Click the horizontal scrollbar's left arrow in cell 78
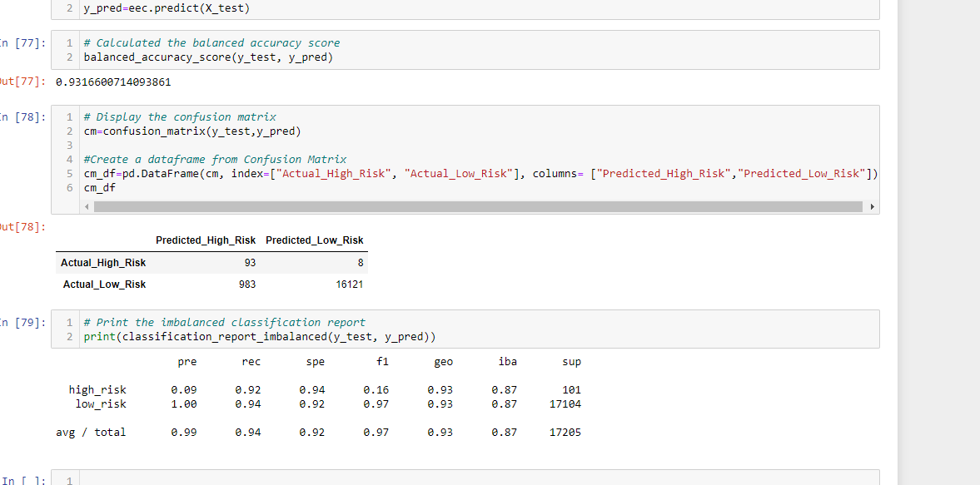The height and width of the screenshot is (485, 980). click(87, 206)
